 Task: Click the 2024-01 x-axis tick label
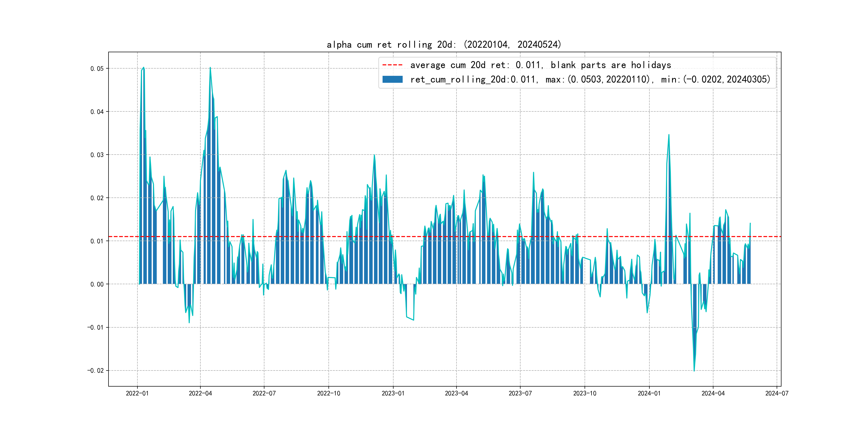pos(649,393)
